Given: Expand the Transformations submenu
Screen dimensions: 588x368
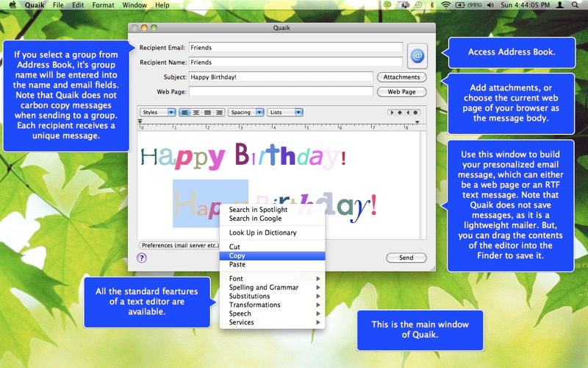Looking at the screenshot, I should (x=272, y=305).
